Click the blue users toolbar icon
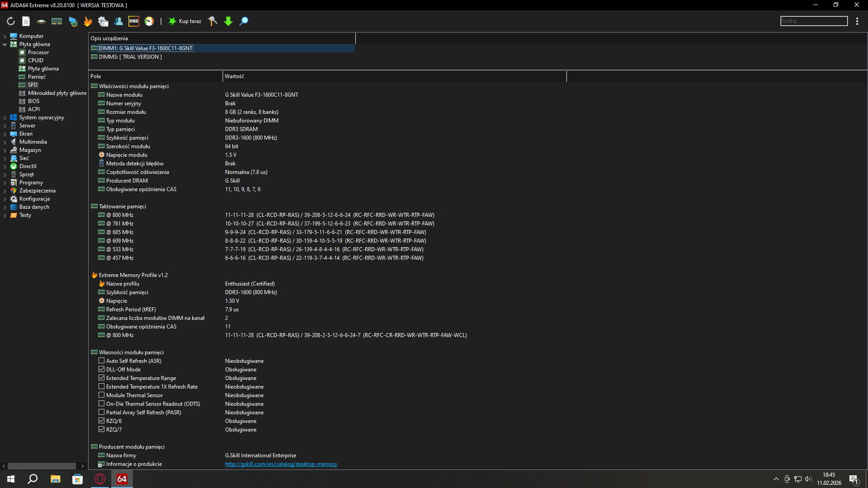This screenshot has width=868, height=488. [118, 21]
